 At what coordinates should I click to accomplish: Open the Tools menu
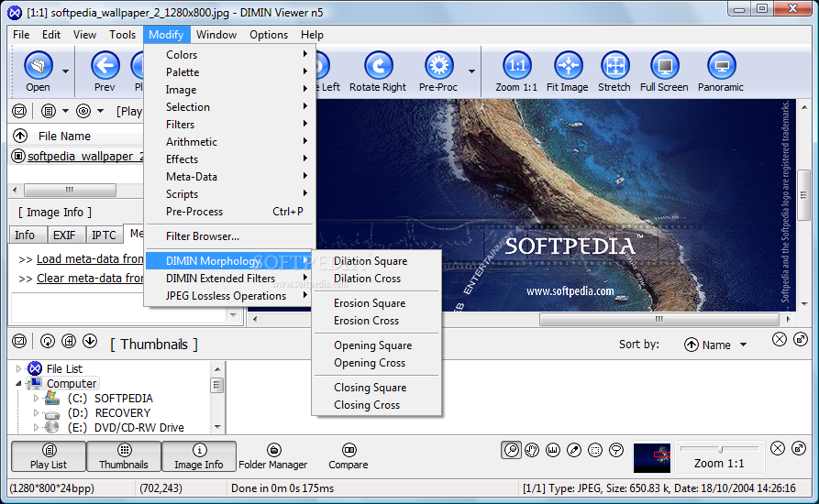click(x=122, y=35)
